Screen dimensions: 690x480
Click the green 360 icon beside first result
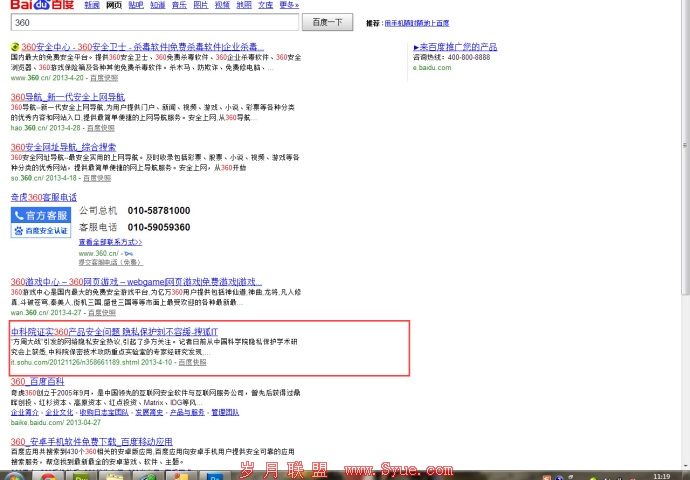(x=15, y=47)
